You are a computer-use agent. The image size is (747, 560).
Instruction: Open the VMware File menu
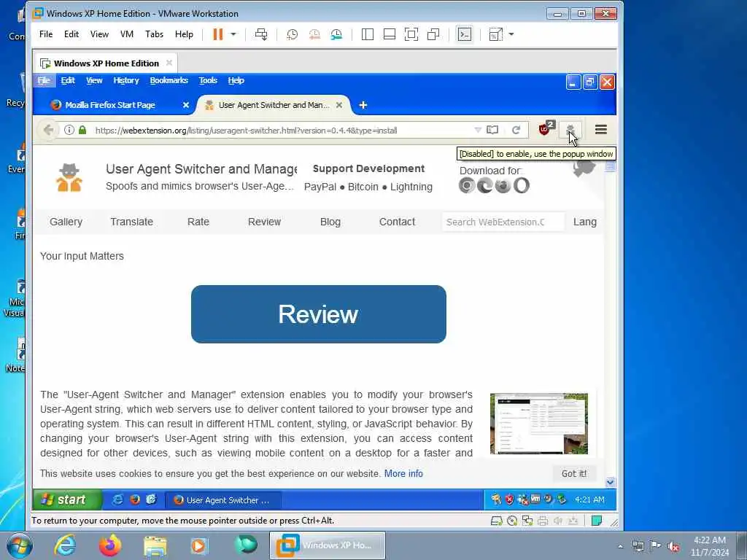tap(46, 34)
